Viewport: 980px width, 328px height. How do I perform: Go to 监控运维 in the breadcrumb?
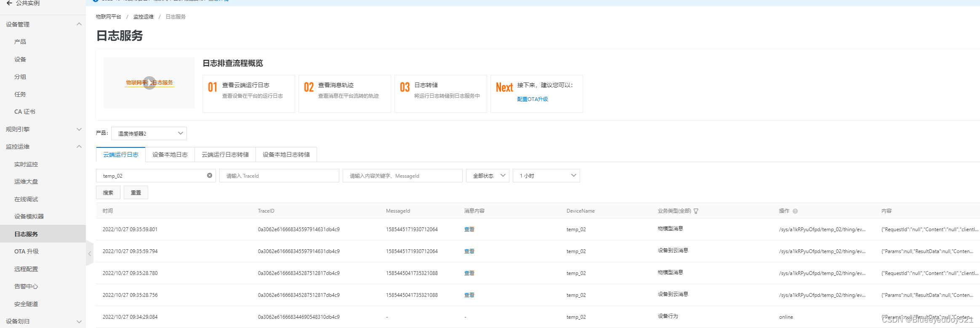[x=144, y=17]
